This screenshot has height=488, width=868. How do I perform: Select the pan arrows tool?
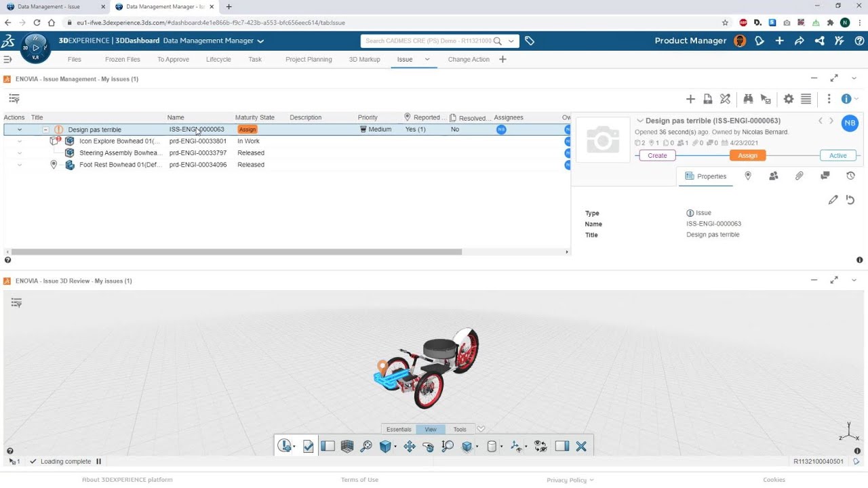point(409,446)
